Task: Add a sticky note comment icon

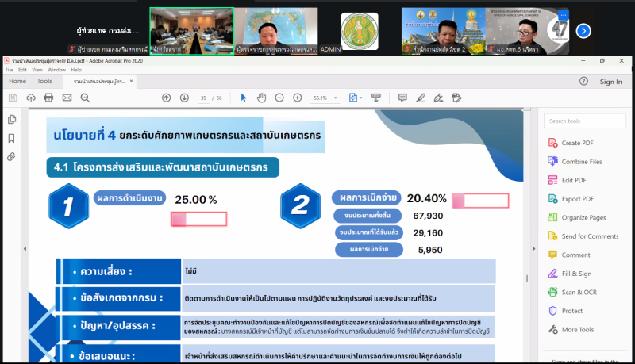Action: (402, 98)
